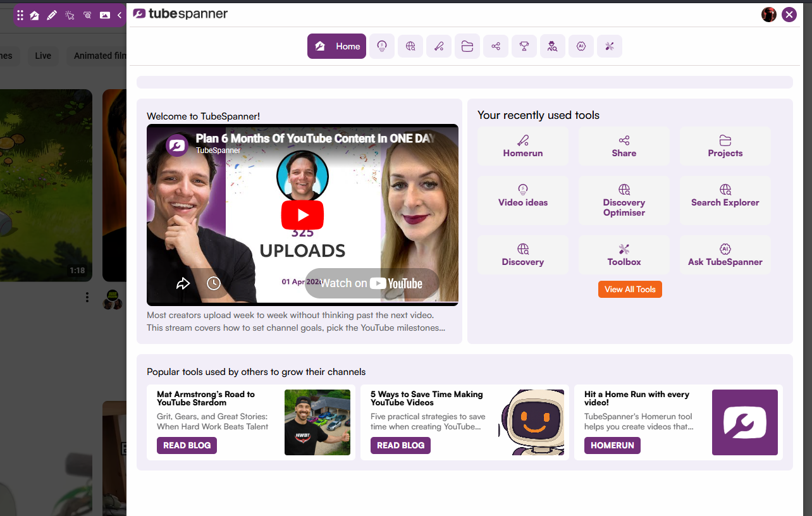Click the HOMERUN button in promo card
This screenshot has height=516, width=812.
click(612, 445)
